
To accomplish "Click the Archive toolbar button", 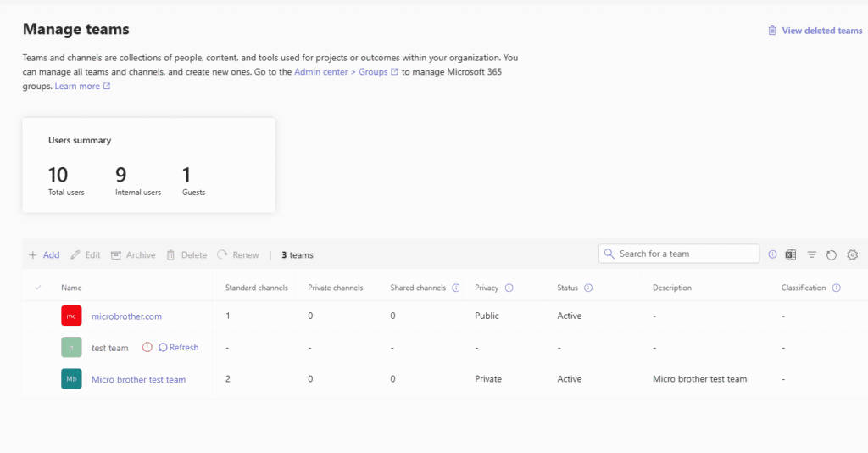I will pos(133,254).
